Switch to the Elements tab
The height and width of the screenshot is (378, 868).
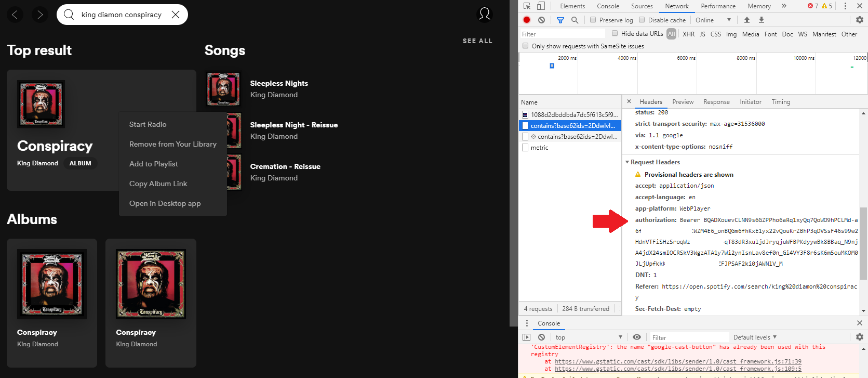point(572,6)
